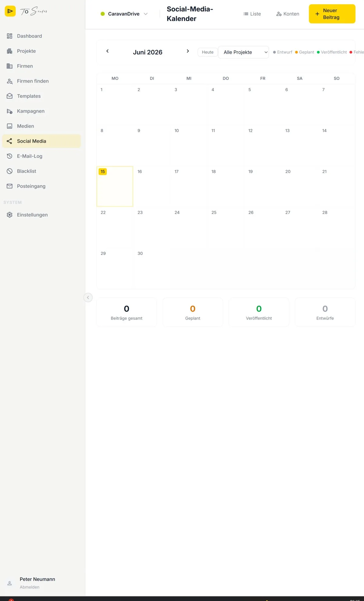The image size is (364, 601).
Task: Click the Heute button
Action: (x=208, y=52)
